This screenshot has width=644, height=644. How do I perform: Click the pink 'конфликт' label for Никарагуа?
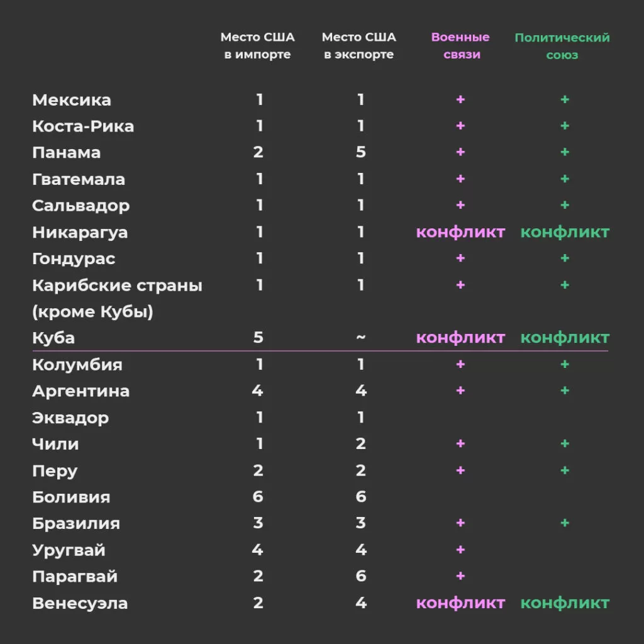tap(460, 232)
